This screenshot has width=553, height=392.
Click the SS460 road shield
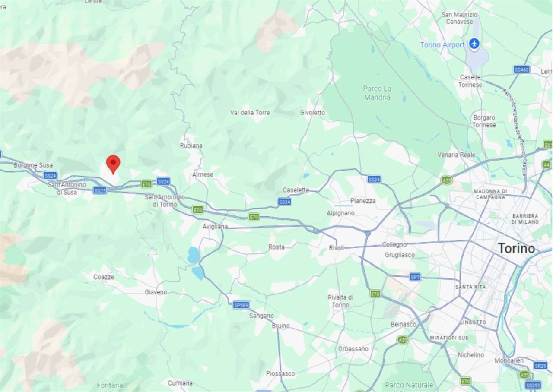click(522, 69)
